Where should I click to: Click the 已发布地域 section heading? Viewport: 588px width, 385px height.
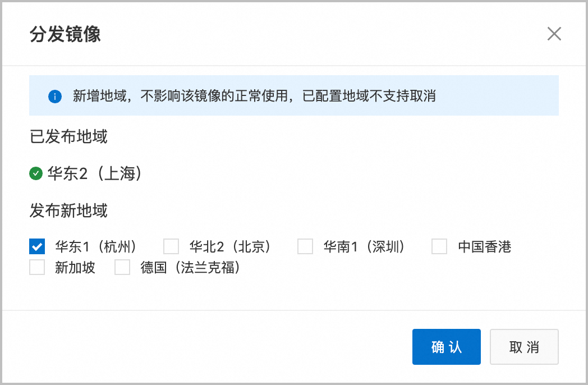click(68, 136)
